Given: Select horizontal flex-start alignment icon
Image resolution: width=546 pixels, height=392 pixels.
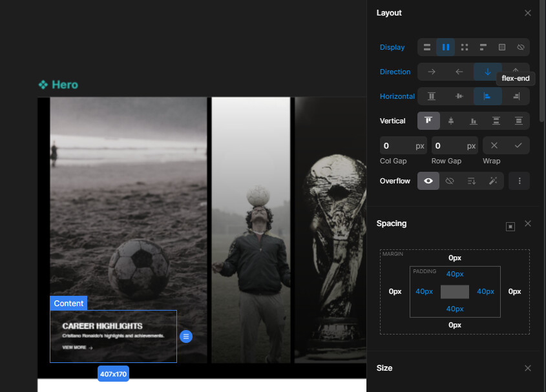Looking at the screenshot, I should pyautogui.click(x=487, y=96).
